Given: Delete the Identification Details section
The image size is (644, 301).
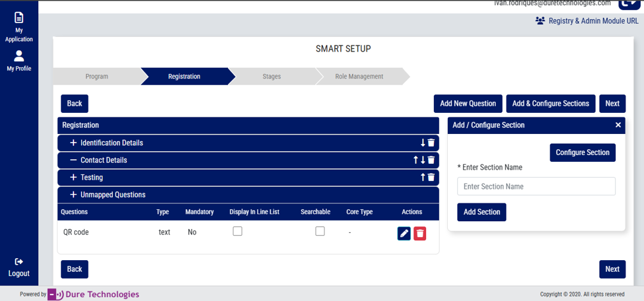Looking at the screenshot, I should 431,143.
